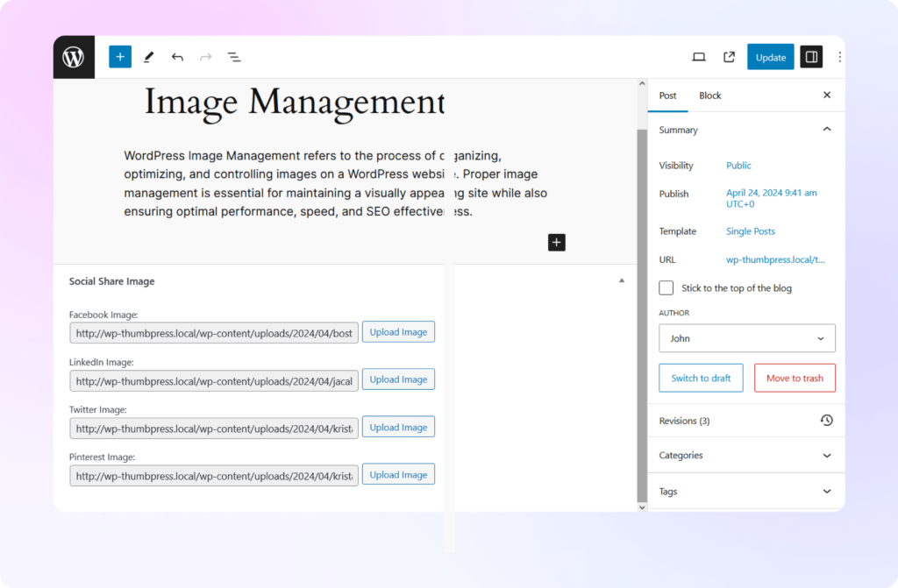This screenshot has width=898, height=588.
Task: Click the editor scrollbar up arrow
Action: click(x=642, y=83)
